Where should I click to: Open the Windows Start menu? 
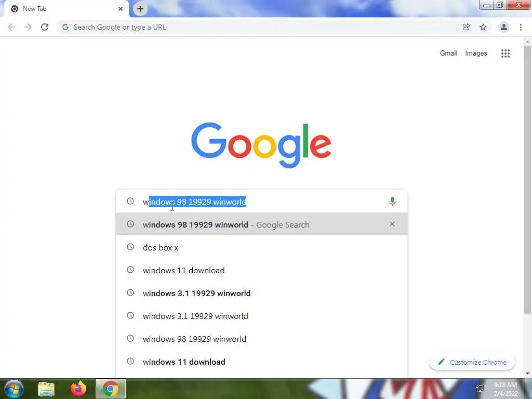point(14,389)
